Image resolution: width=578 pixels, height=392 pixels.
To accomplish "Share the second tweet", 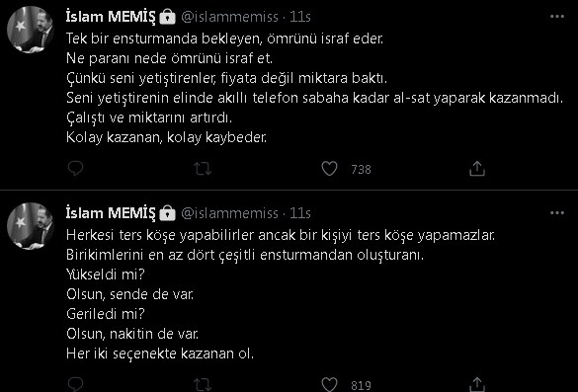I will point(477,385).
